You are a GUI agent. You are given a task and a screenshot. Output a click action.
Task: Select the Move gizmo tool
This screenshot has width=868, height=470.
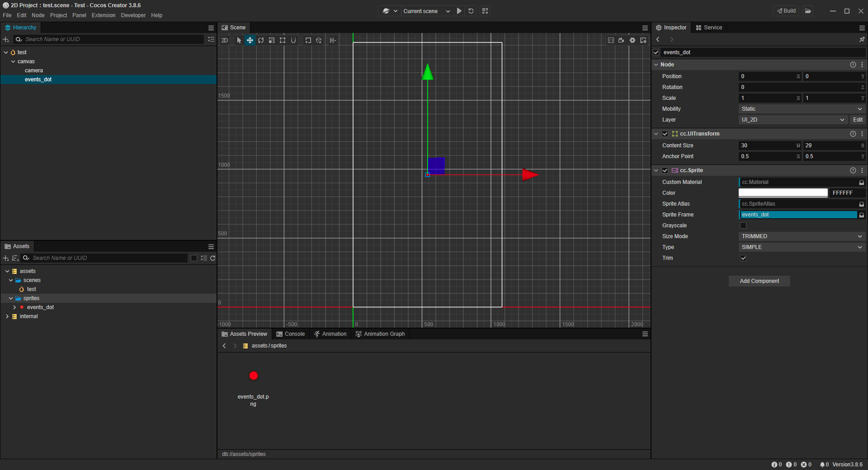coord(250,40)
